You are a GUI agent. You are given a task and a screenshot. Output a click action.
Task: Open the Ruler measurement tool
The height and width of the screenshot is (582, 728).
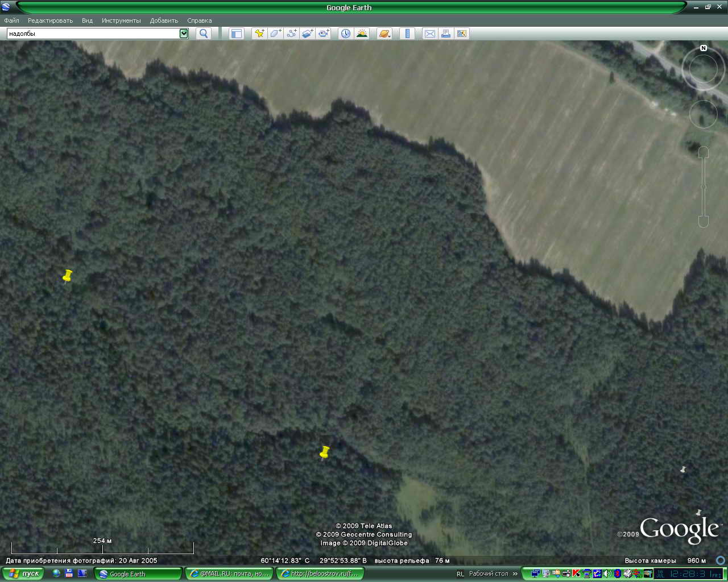(407, 34)
